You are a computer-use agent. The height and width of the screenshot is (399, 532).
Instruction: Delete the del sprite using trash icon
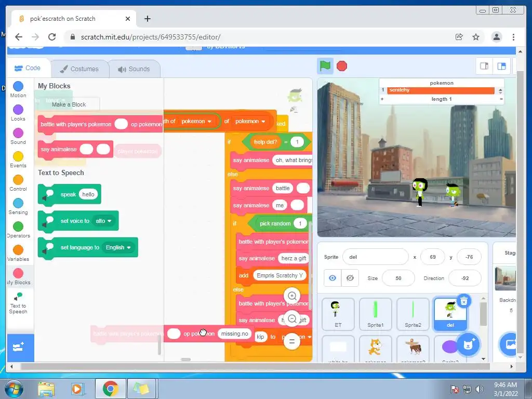coord(464,301)
